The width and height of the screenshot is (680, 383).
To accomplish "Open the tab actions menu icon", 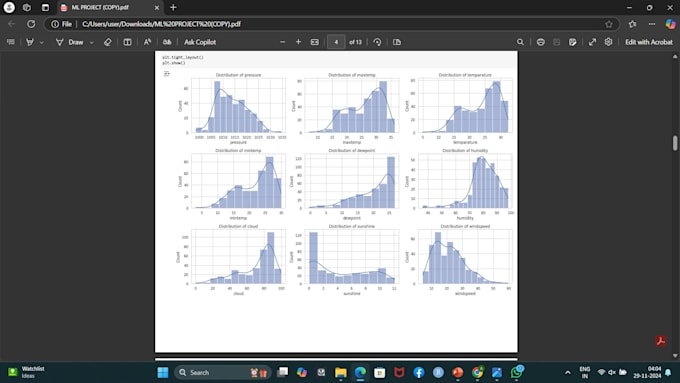I will 45,7.
